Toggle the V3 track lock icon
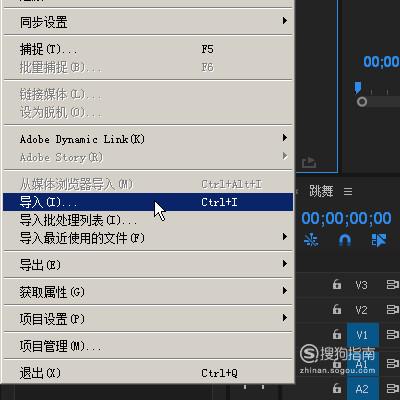The width and height of the screenshot is (400, 400). [337, 284]
